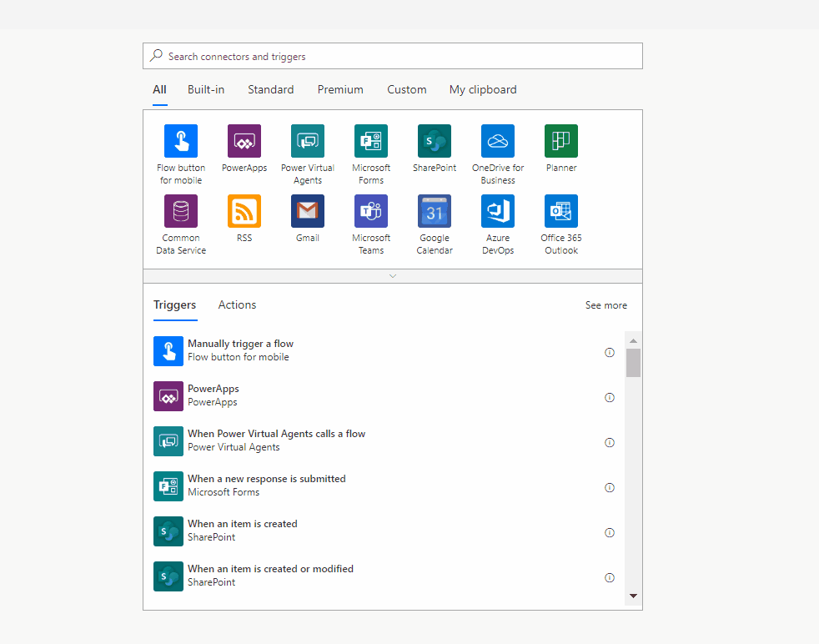
Task: Switch to the Built-in tab
Action: pyautogui.click(x=206, y=90)
